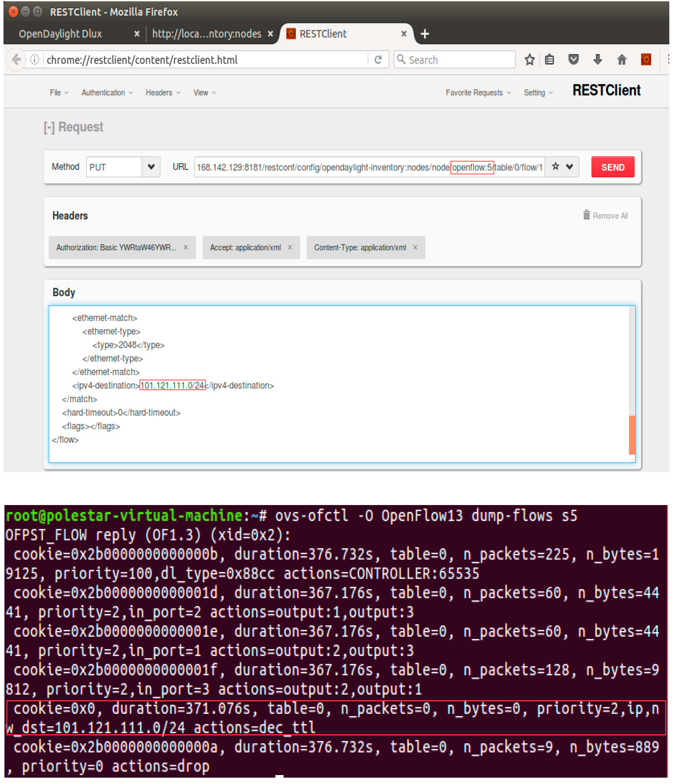Remove the Content-Type header with its x
The height and width of the screenshot is (784, 675).
[x=415, y=248]
